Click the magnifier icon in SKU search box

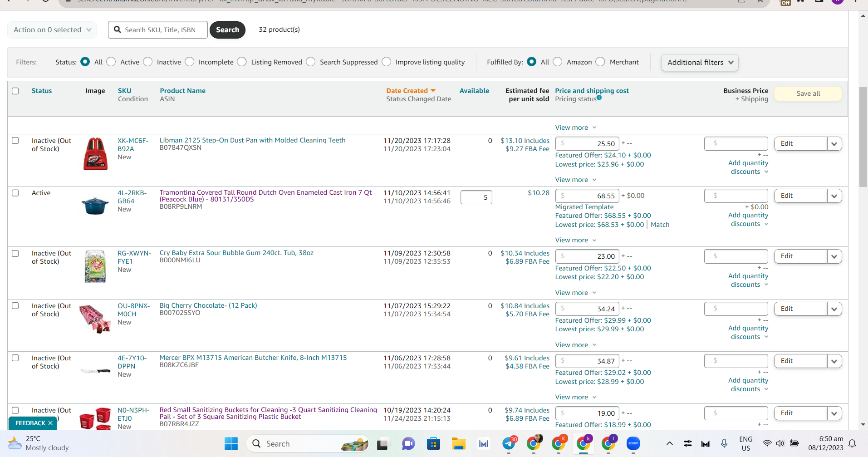coord(118,29)
